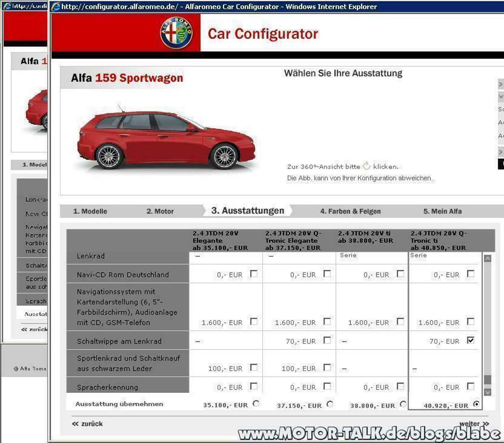Click the equipment table scrollbar thumb

coord(487,380)
